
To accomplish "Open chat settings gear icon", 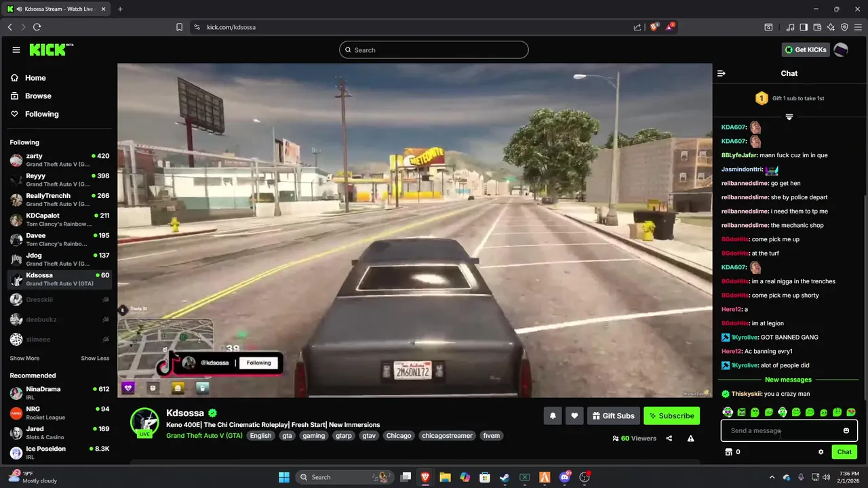I will pyautogui.click(x=821, y=452).
